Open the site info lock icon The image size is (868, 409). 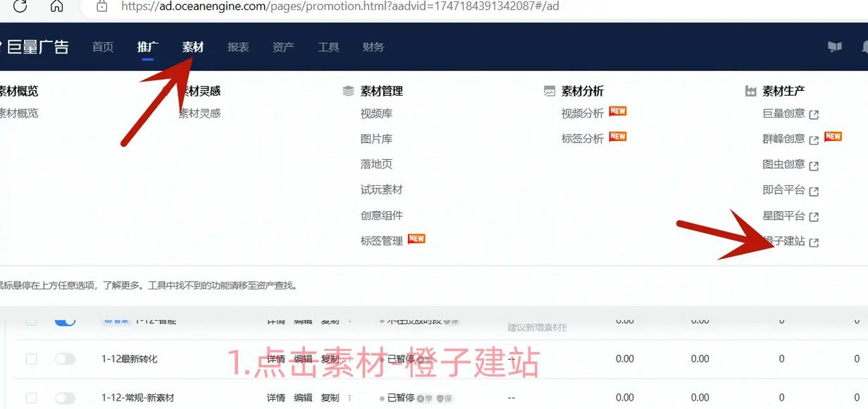click(102, 6)
